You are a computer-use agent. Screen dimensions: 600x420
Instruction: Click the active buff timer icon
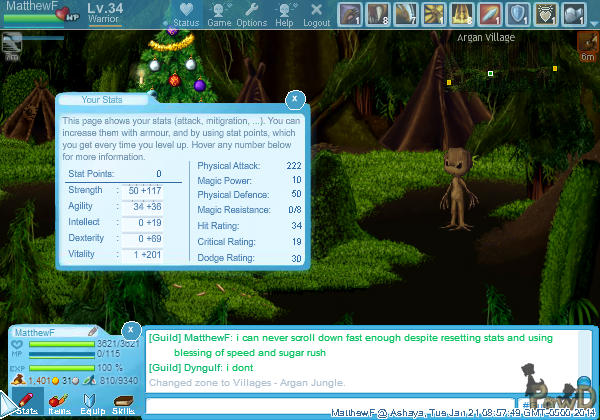pos(587,44)
